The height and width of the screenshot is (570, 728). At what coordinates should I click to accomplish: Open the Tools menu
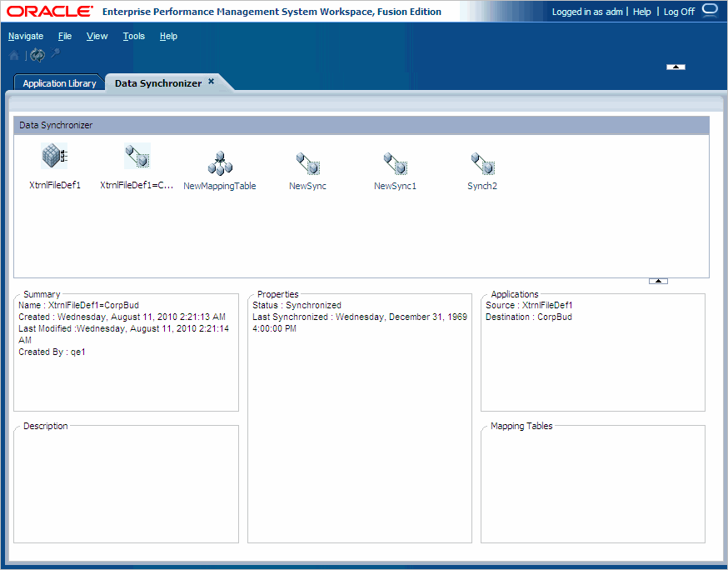(133, 36)
